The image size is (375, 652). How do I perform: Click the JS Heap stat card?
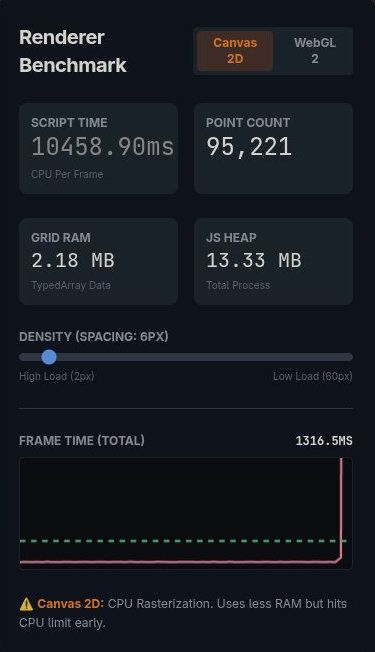click(274, 262)
